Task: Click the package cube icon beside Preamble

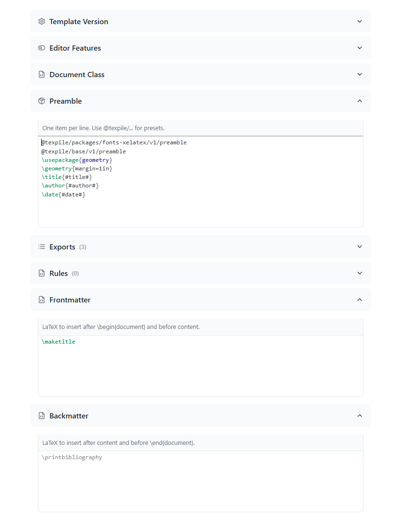Action: [42, 101]
